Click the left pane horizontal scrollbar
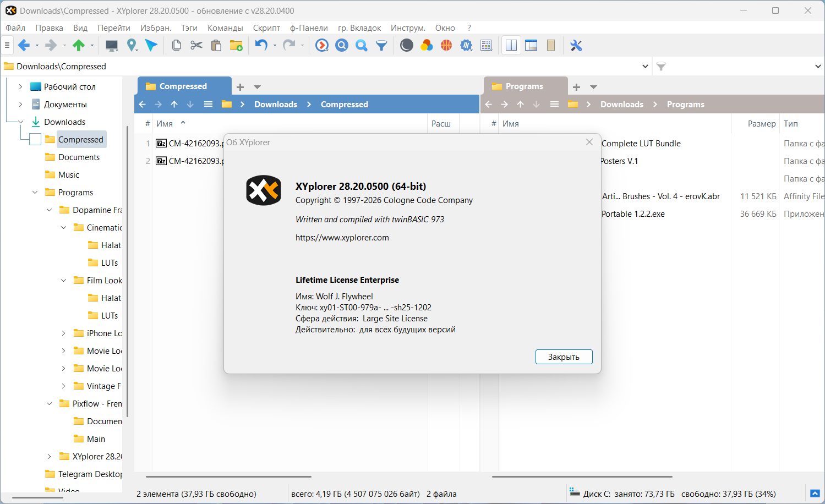This screenshot has width=825, height=504. [228, 476]
